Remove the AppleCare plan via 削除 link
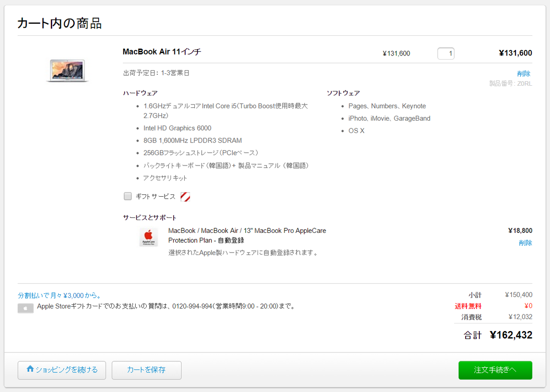This screenshot has width=550, height=392. point(525,243)
